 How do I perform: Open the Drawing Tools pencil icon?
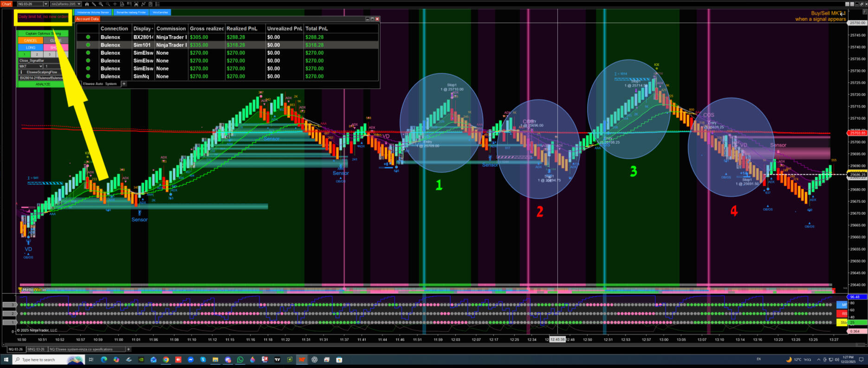pyautogui.click(x=94, y=4)
